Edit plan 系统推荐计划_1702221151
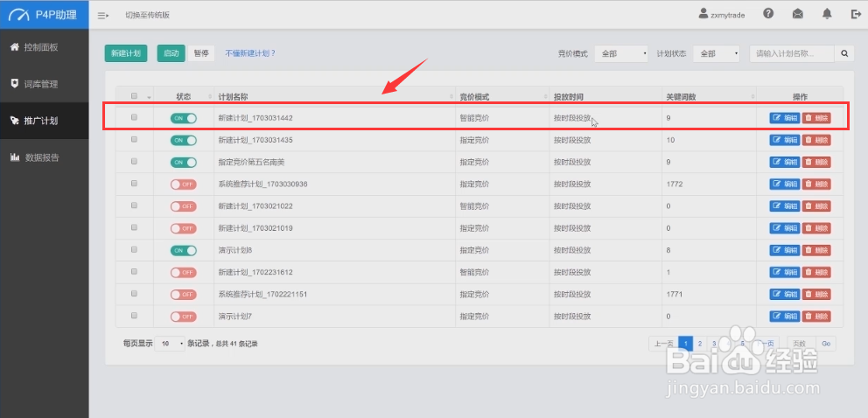The height and width of the screenshot is (418, 868). pos(784,294)
